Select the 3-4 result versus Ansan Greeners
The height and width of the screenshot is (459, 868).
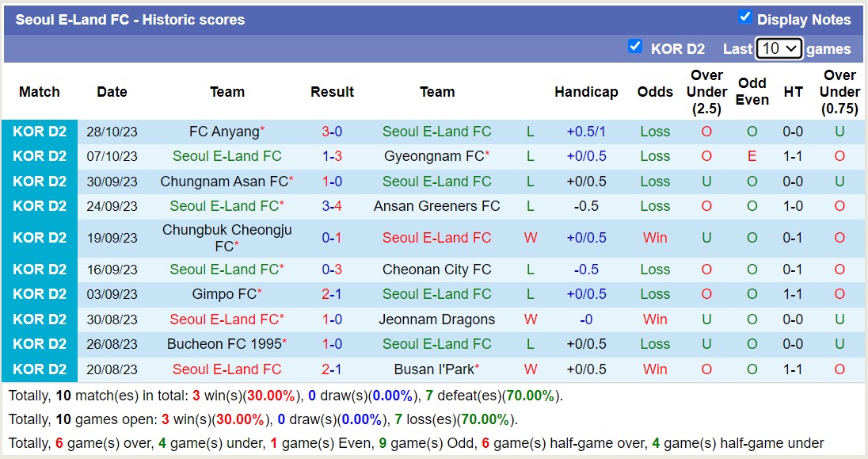332,206
